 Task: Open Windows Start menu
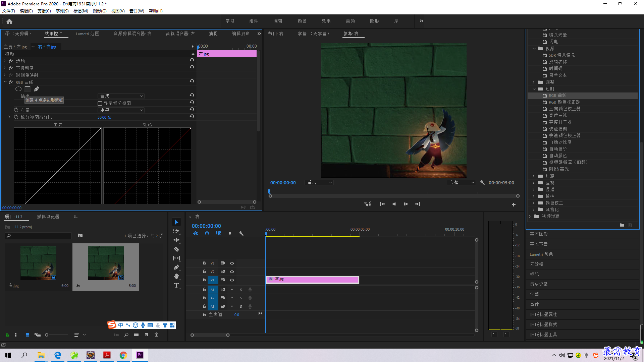(x=8, y=355)
